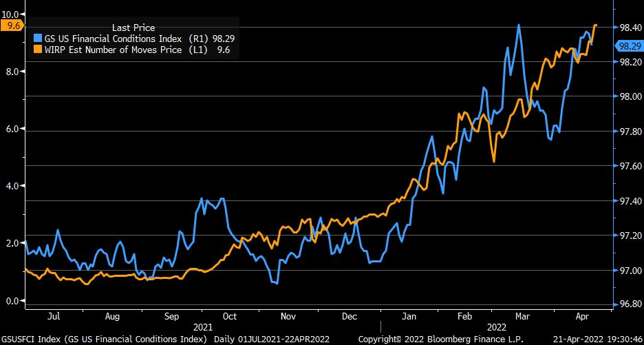The height and width of the screenshot is (345, 644).
Task: Click the Aug month label
Action: pyautogui.click(x=112, y=317)
